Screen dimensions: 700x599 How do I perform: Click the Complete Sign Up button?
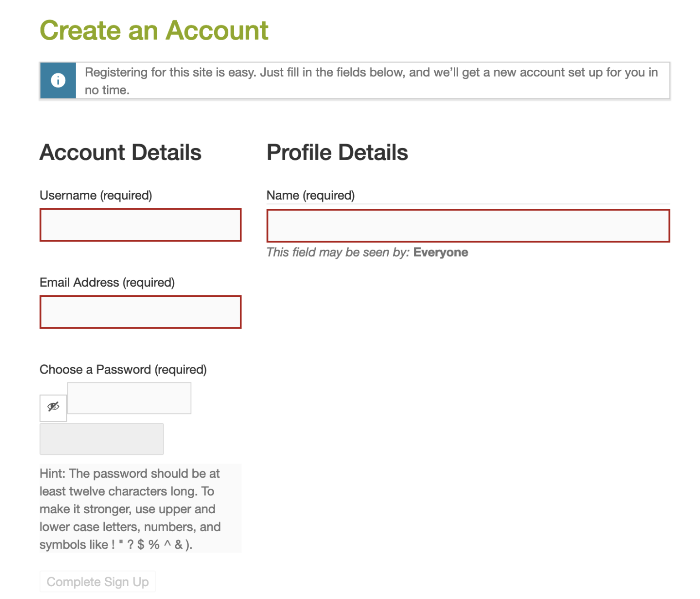[x=98, y=582]
